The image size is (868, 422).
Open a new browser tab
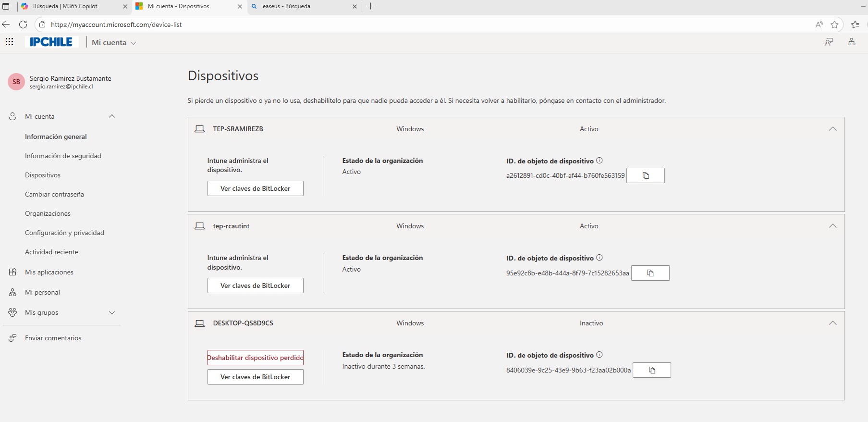tap(370, 6)
